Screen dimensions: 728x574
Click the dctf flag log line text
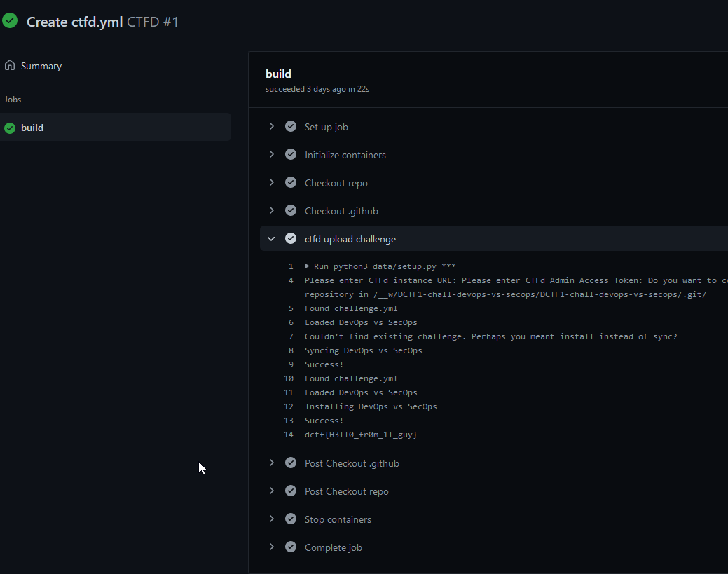tap(361, 435)
